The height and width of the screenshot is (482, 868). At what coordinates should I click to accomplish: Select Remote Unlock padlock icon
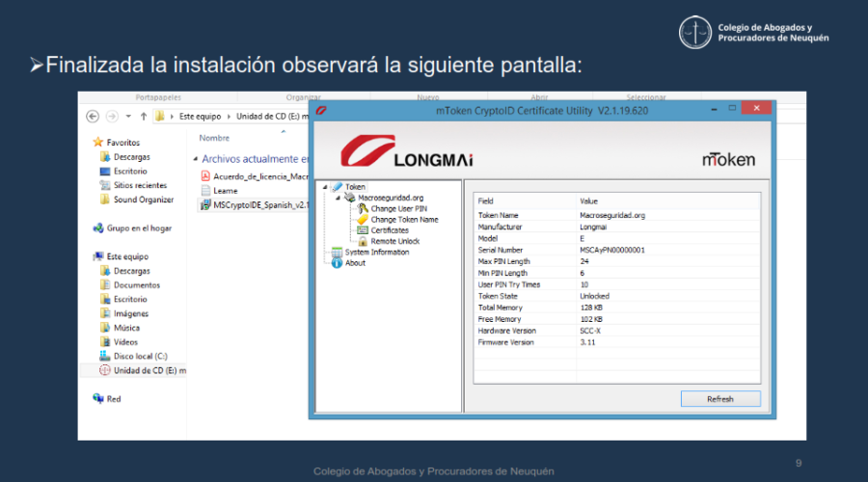click(363, 241)
